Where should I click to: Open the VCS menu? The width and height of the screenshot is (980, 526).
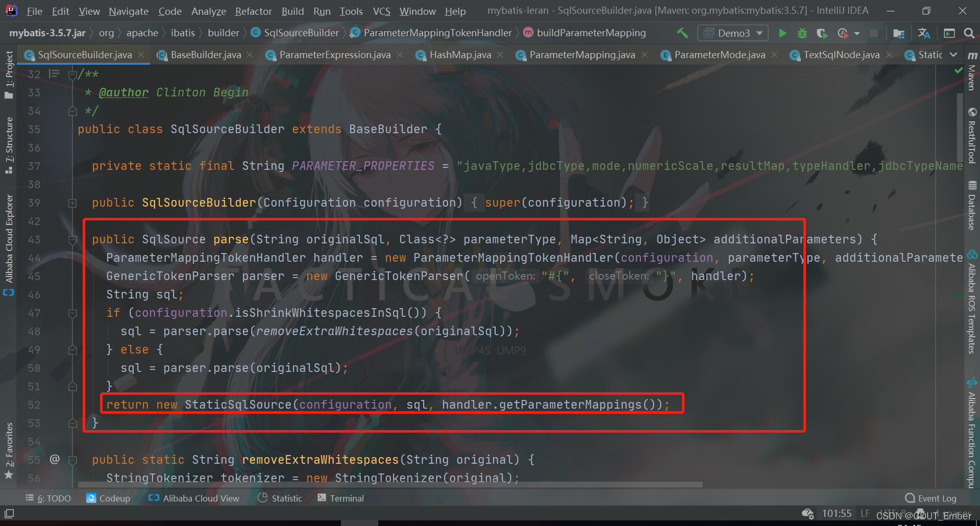pyautogui.click(x=381, y=11)
